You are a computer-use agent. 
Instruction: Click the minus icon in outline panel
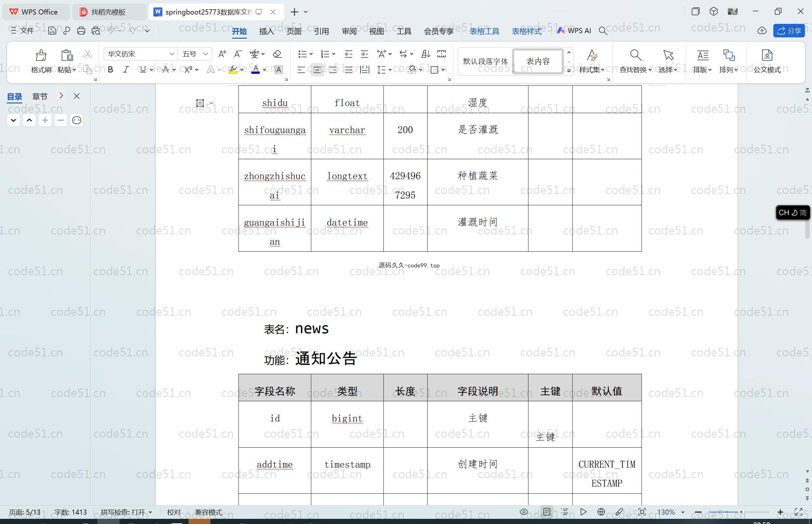[61, 120]
